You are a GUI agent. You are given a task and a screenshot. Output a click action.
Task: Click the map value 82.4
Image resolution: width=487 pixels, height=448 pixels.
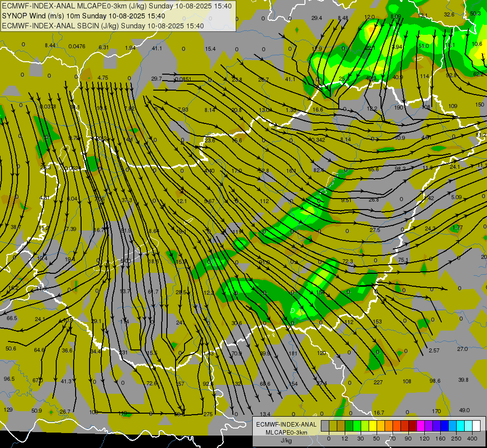(319, 170)
